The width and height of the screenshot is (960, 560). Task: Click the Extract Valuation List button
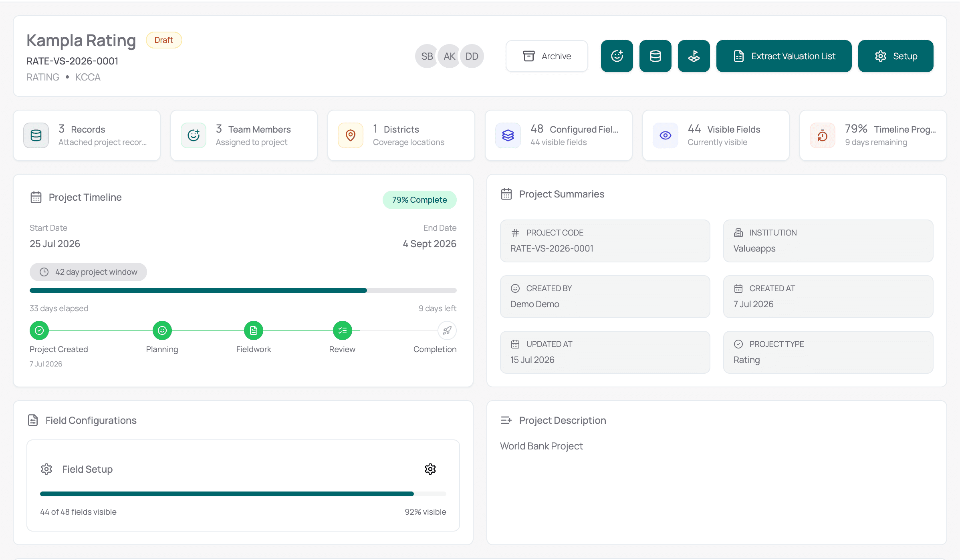click(x=784, y=56)
